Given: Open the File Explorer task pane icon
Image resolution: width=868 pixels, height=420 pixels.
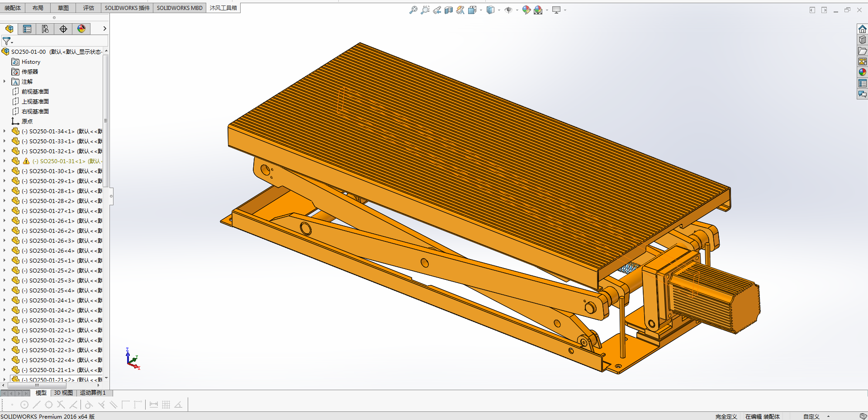Looking at the screenshot, I should (x=863, y=51).
